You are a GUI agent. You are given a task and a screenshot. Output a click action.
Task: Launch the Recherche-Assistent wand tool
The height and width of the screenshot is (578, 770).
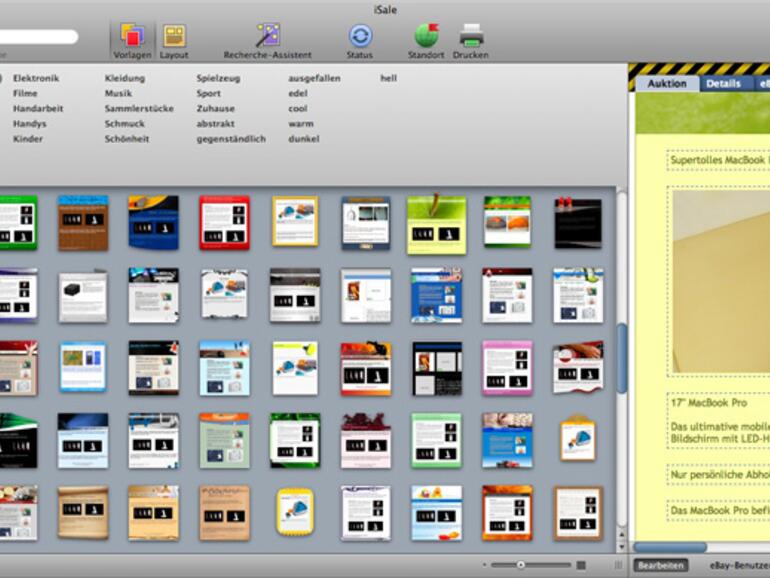267,38
